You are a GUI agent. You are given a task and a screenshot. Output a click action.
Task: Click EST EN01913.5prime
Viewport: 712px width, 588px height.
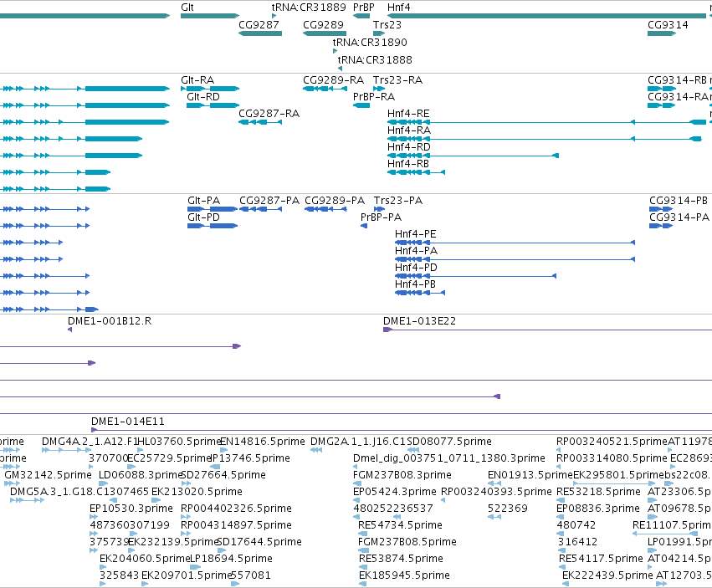pyautogui.click(x=530, y=475)
